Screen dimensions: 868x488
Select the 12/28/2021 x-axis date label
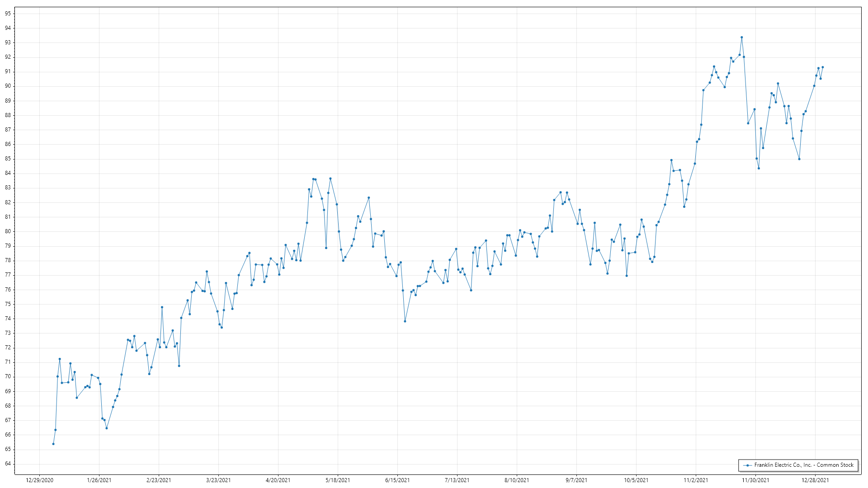point(815,480)
